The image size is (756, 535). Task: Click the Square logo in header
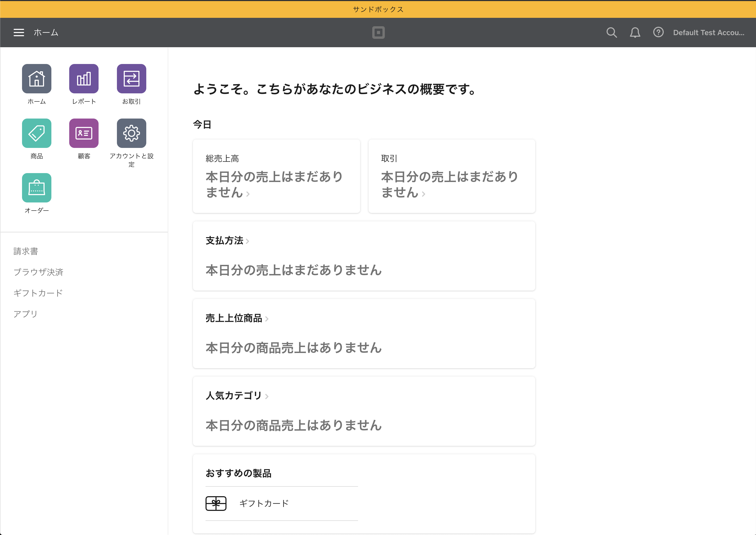(x=378, y=33)
